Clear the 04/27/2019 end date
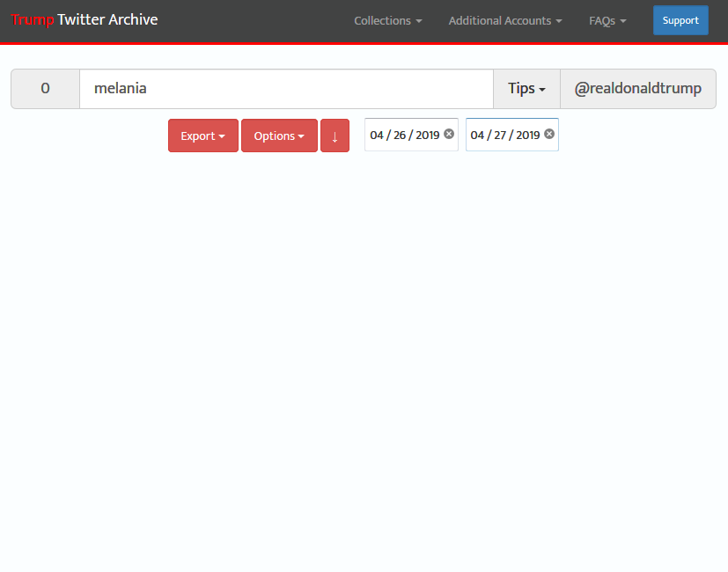This screenshot has height=572, width=728. click(549, 134)
